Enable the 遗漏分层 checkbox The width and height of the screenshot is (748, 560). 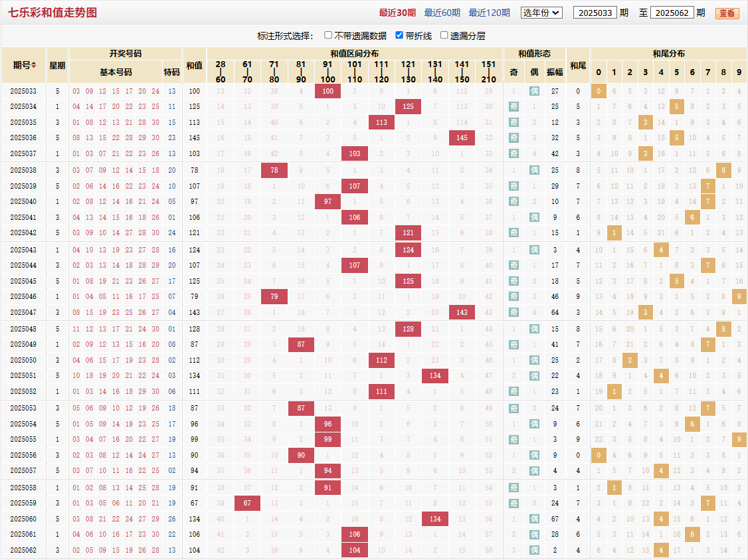pos(444,35)
